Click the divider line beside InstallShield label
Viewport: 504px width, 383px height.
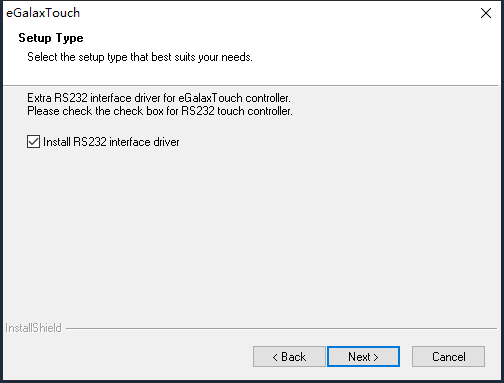point(282,328)
